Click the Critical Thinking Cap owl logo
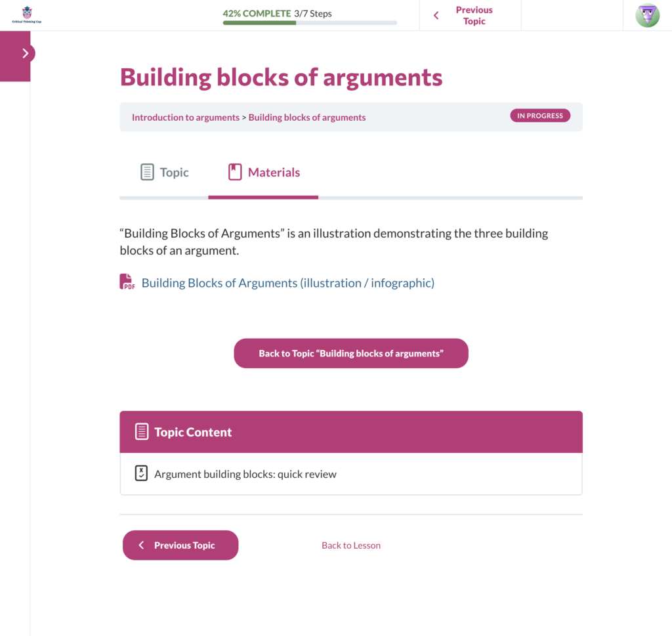672x636 pixels. coord(26,14)
